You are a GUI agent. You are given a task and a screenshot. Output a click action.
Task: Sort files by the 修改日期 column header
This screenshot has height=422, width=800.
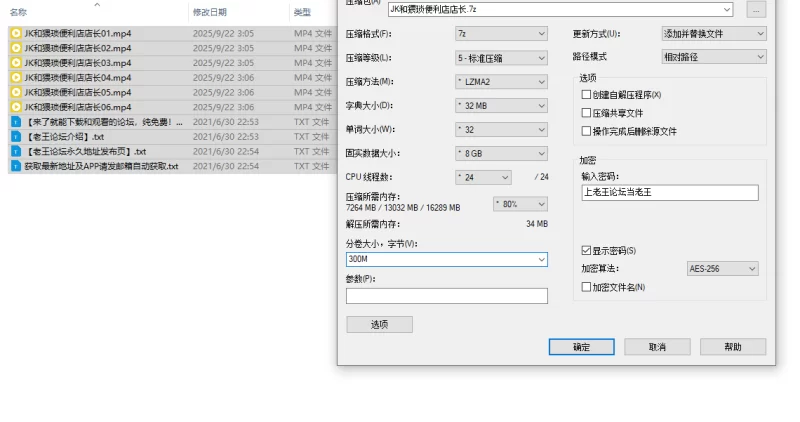pyautogui.click(x=209, y=12)
